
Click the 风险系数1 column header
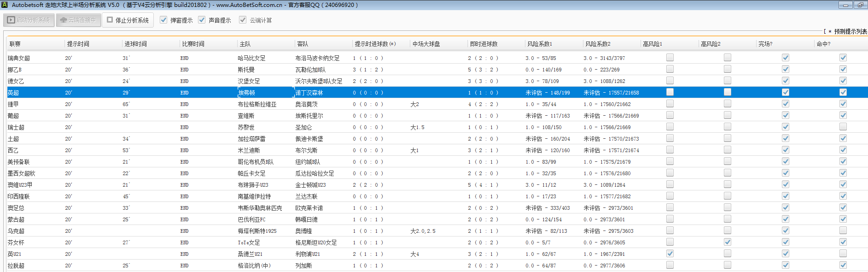pyautogui.click(x=540, y=44)
